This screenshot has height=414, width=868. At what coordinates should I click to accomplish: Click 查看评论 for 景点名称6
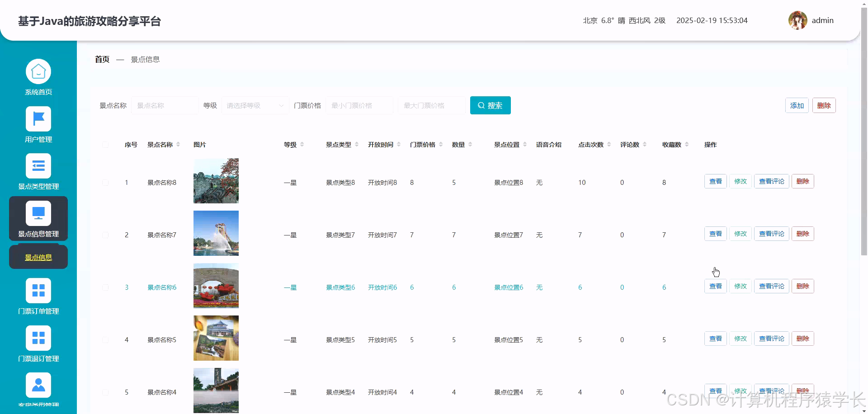(772, 286)
